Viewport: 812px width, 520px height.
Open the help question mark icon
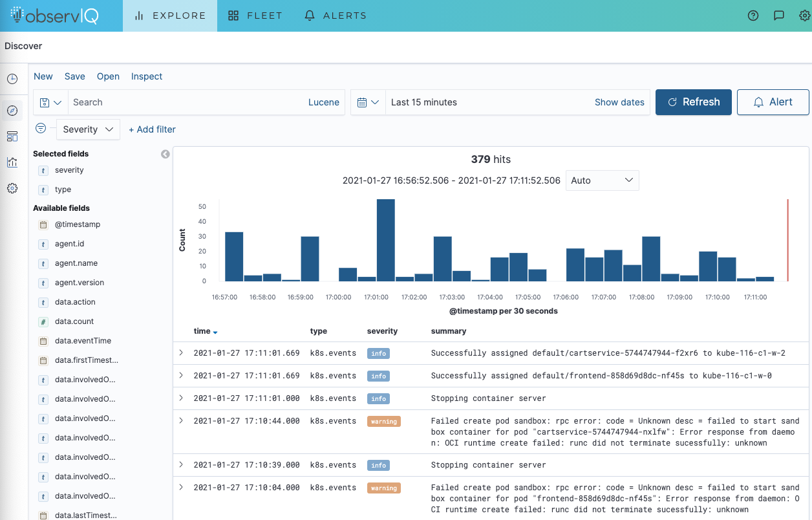click(x=753, y=16)
